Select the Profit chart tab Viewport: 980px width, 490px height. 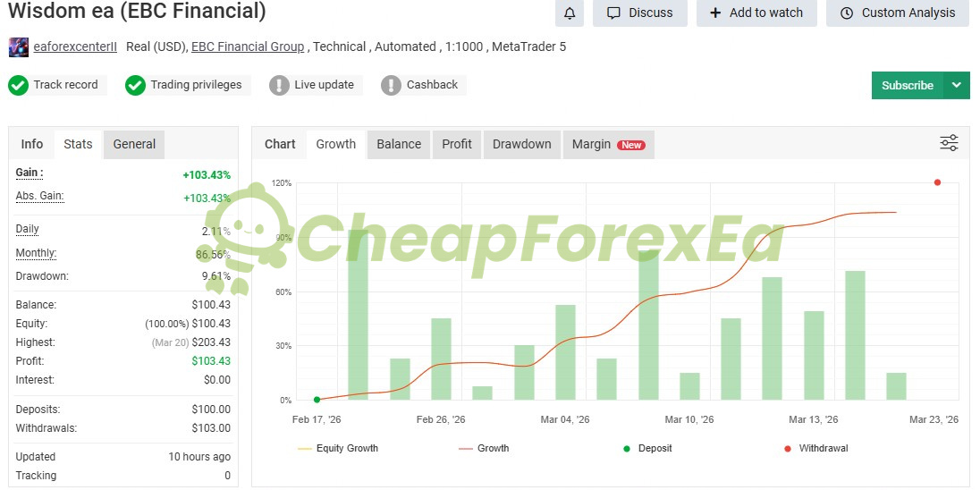tap(457, 144)
